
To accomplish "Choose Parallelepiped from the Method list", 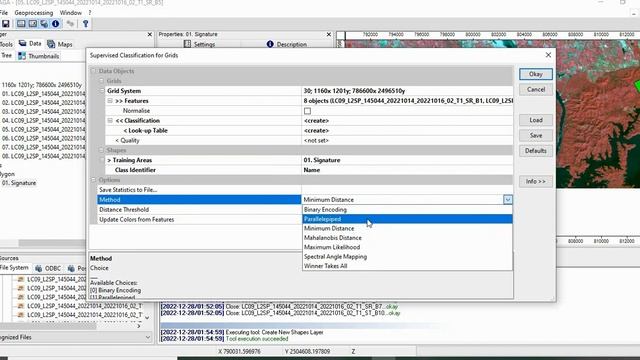I will (x=407, y=219).
